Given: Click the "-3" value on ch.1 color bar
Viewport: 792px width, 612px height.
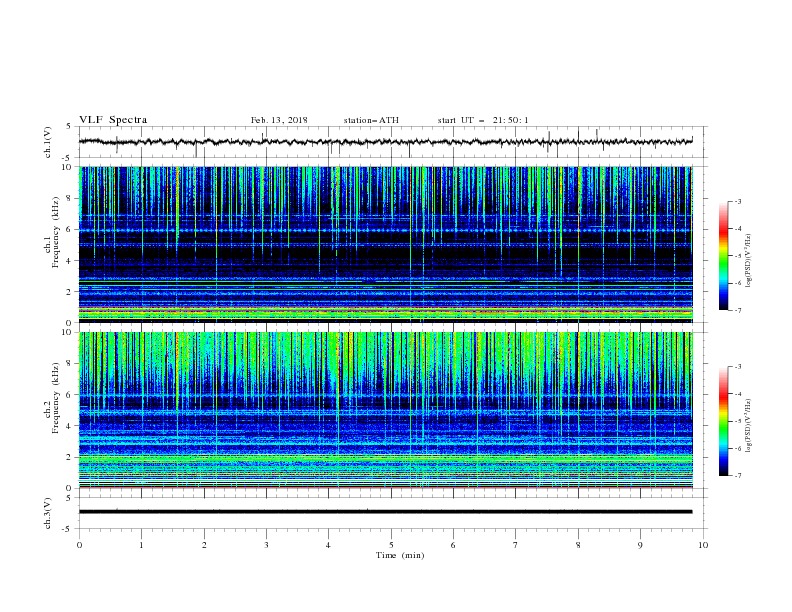Looking at the screenshot, I should pos(737,201).
